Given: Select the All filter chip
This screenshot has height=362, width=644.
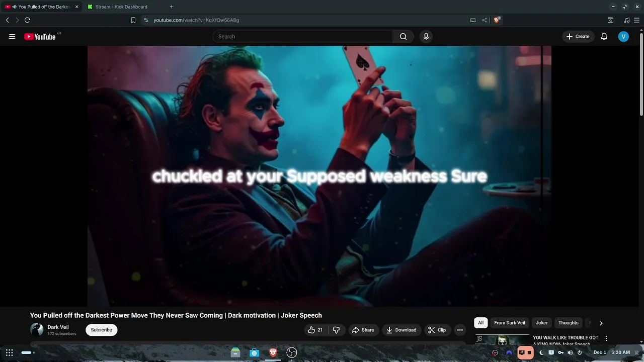Looking at the screenshot, I should coord(480,323).
